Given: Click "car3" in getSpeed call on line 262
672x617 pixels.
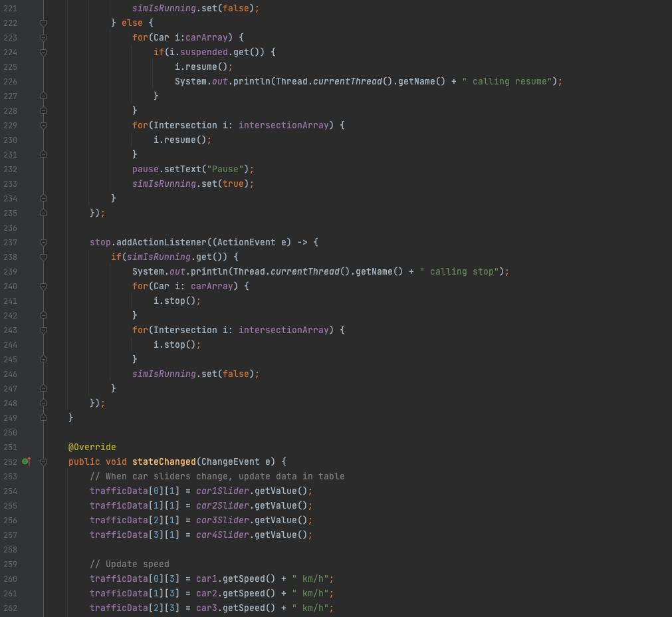Looking at the screenshot, I should pyautogui.click(x=207, y=608).
